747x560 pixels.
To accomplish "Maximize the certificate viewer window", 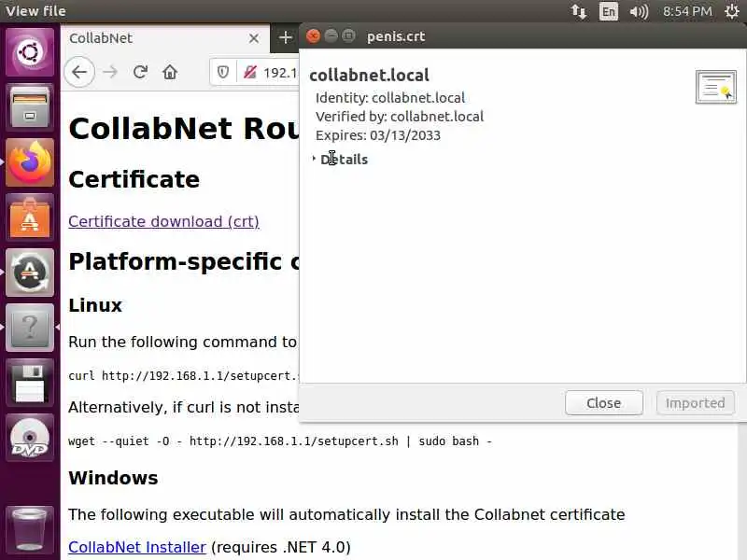I will pyautogui.click(x=348, y=36).
